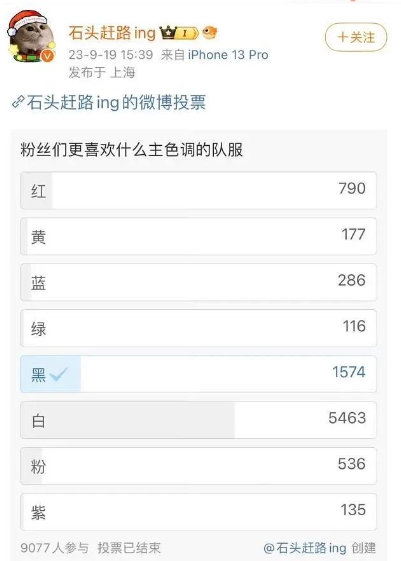The height and width of the screenshot is (561, 401).
Task: Tap the 9077人参与 participant count
Action: (54, 548)
